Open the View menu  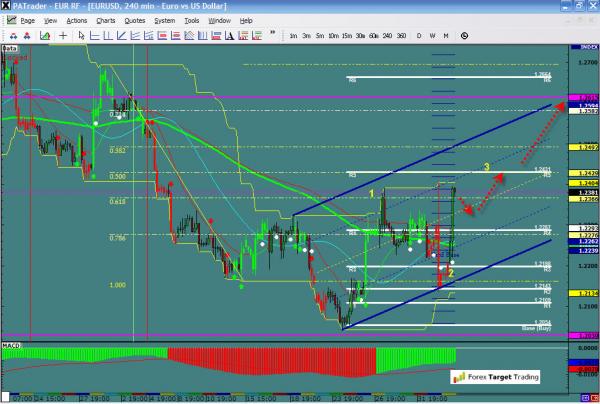point(51,21)
